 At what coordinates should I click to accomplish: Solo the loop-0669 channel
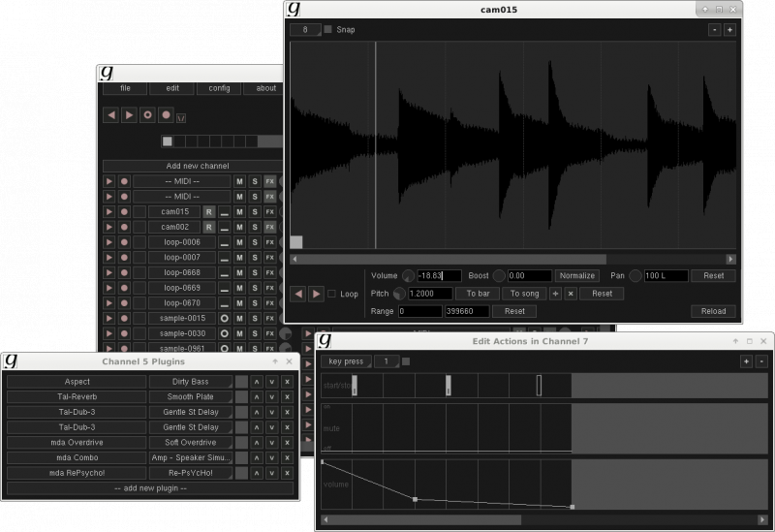tap(255, 288)
